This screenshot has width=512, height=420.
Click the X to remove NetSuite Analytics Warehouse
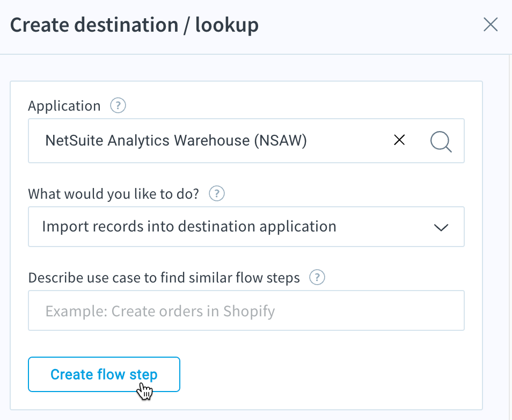pyautogui.click(x=399, y=140)
